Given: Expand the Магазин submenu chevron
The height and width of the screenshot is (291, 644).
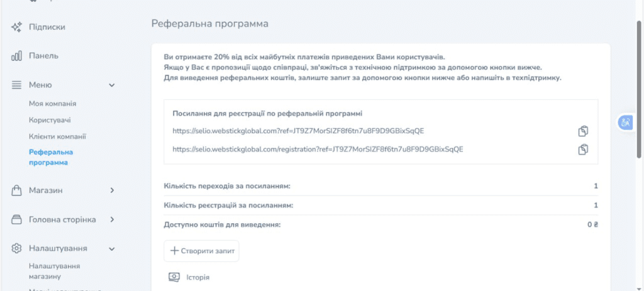Looking at the screenshot, I should pyautogui.click(x=112, y=190).
